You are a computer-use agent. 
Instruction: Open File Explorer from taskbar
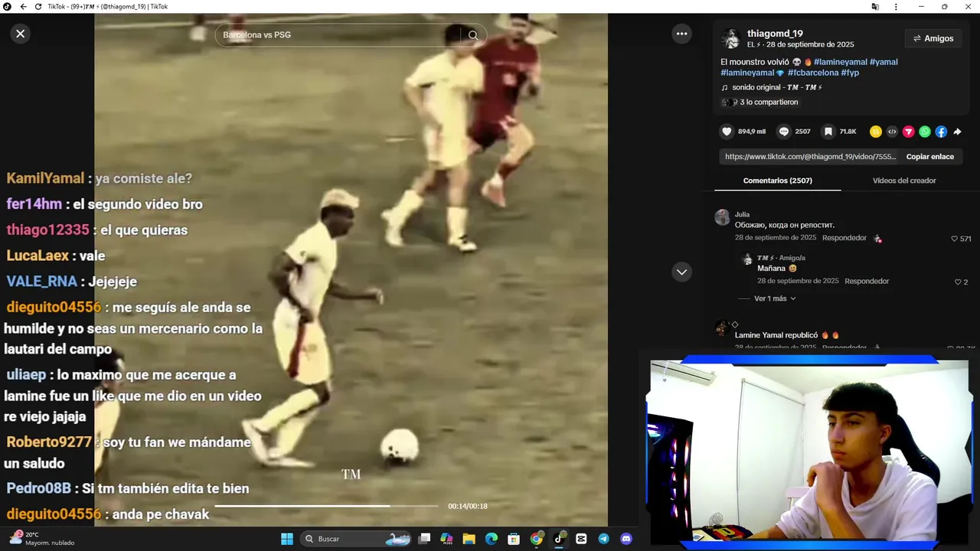pos(469,539)
